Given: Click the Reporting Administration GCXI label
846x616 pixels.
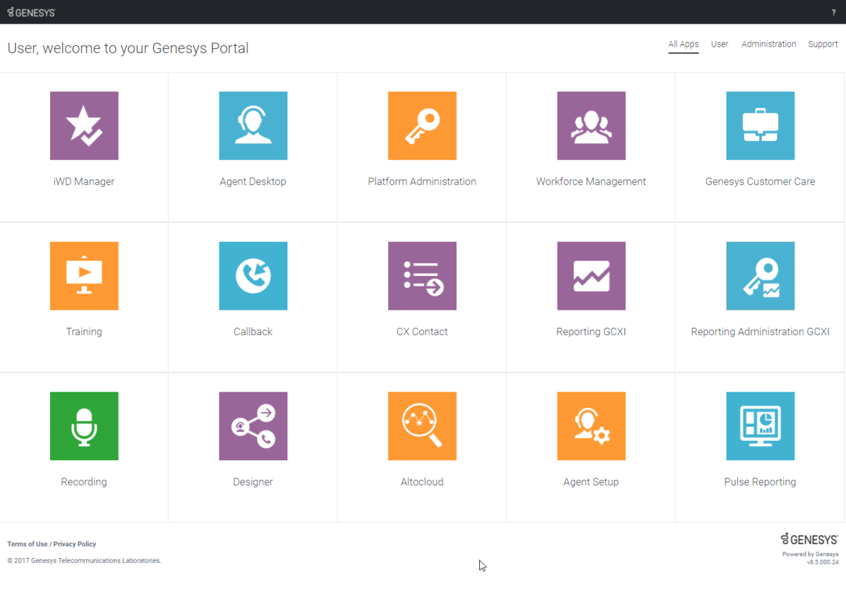Looking at the screenshot, I should pos(760,332).
